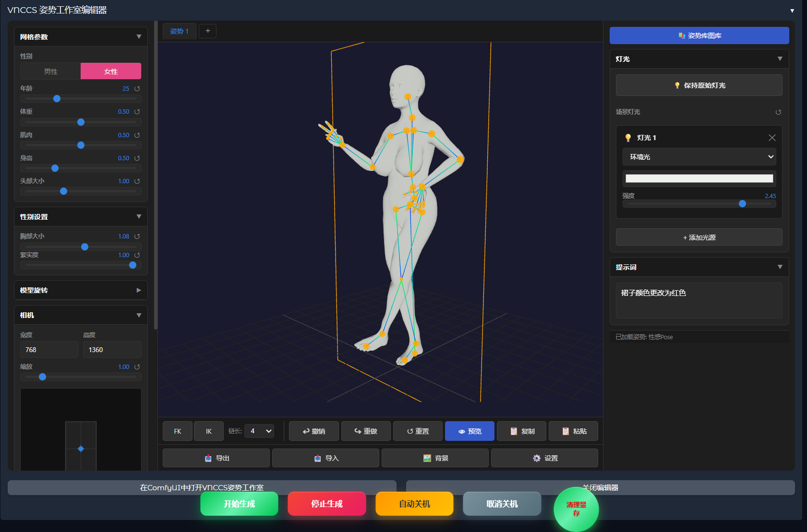
Task: Open the 链长 chain length dropdown
Action: click(x=260, y=431)
